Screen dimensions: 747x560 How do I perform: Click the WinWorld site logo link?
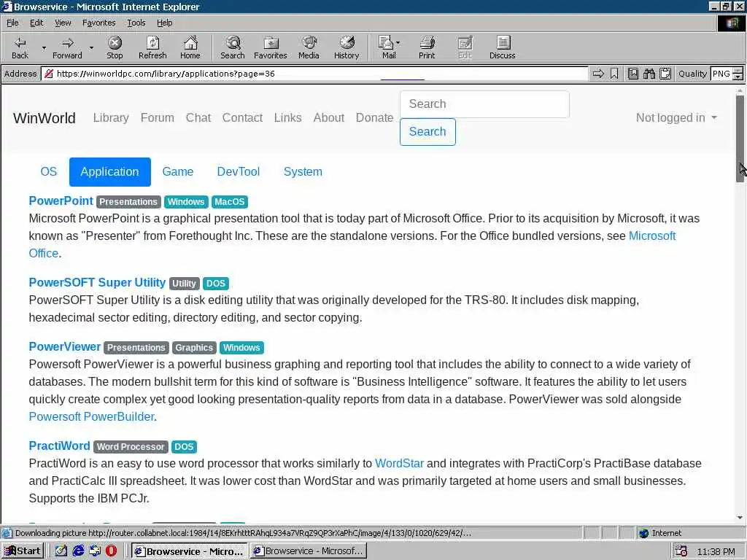pos(44,118)
